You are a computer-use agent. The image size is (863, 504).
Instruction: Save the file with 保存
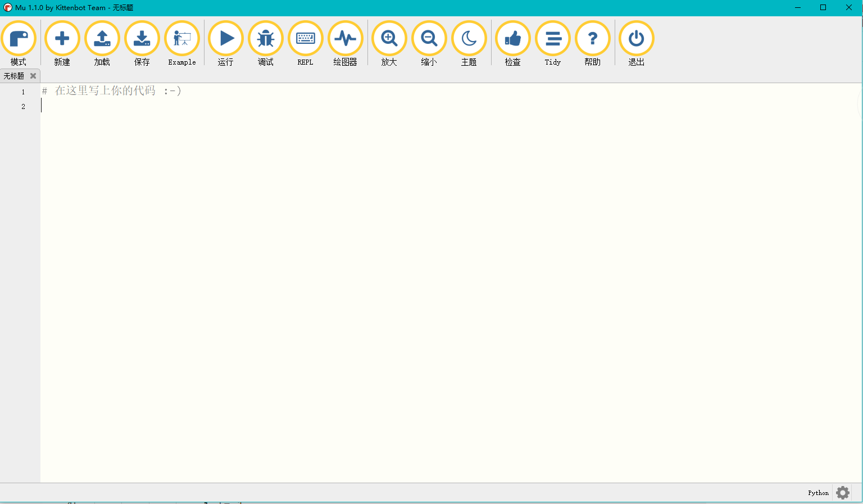coord(142,44)
